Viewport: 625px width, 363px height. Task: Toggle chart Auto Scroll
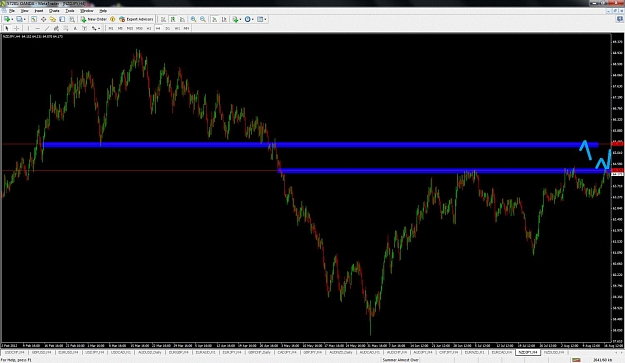pos(215,19)
